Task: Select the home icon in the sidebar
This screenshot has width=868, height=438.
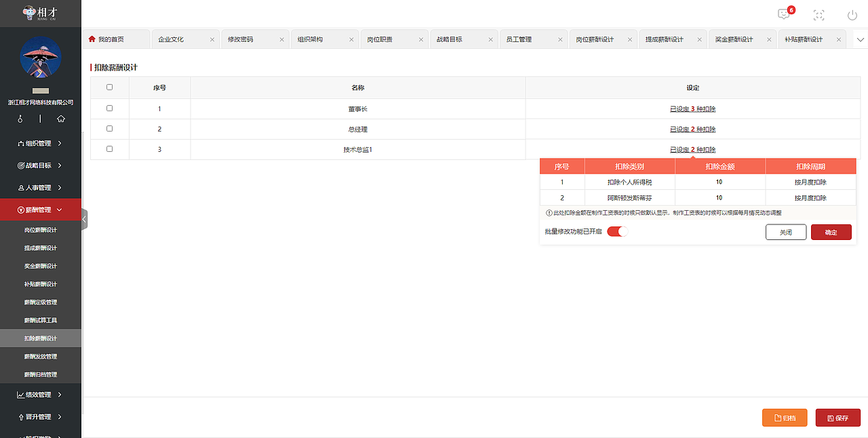Action: pyautogui.click(x=60, y=119)
